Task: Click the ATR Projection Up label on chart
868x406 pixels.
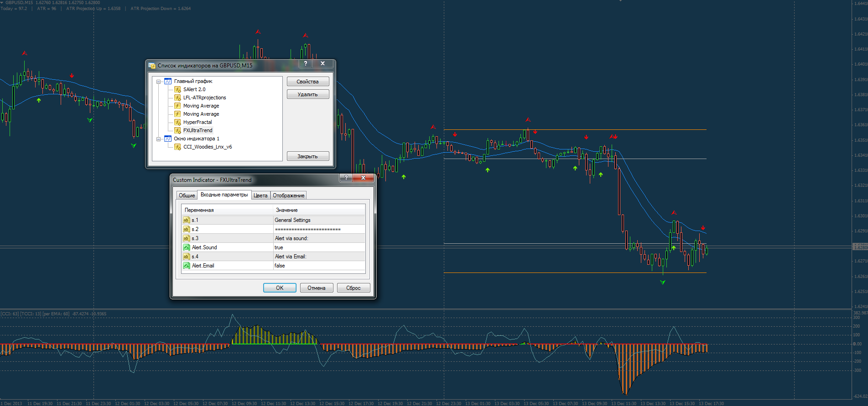Action: (x=94, y=9)
